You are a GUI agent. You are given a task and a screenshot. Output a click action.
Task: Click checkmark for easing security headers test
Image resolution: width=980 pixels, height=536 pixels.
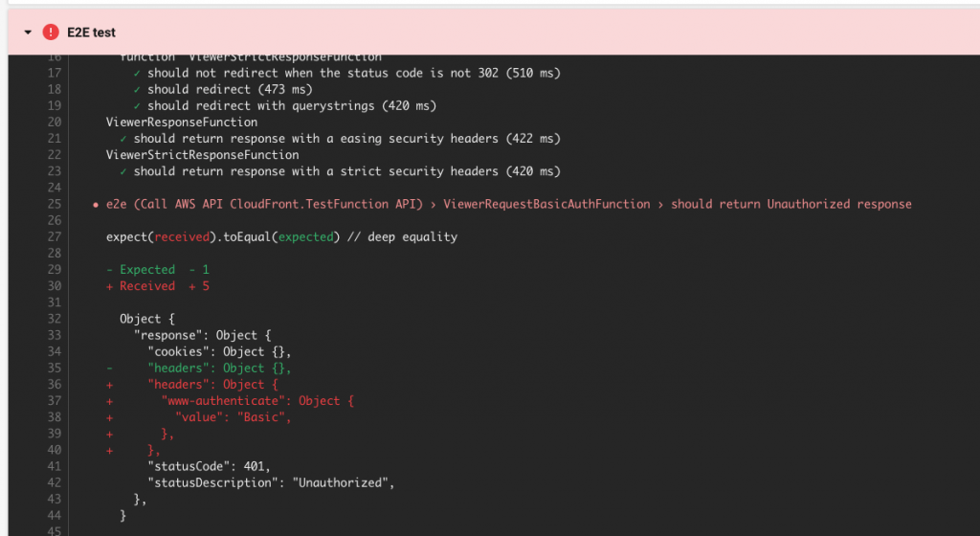[123, 139]
